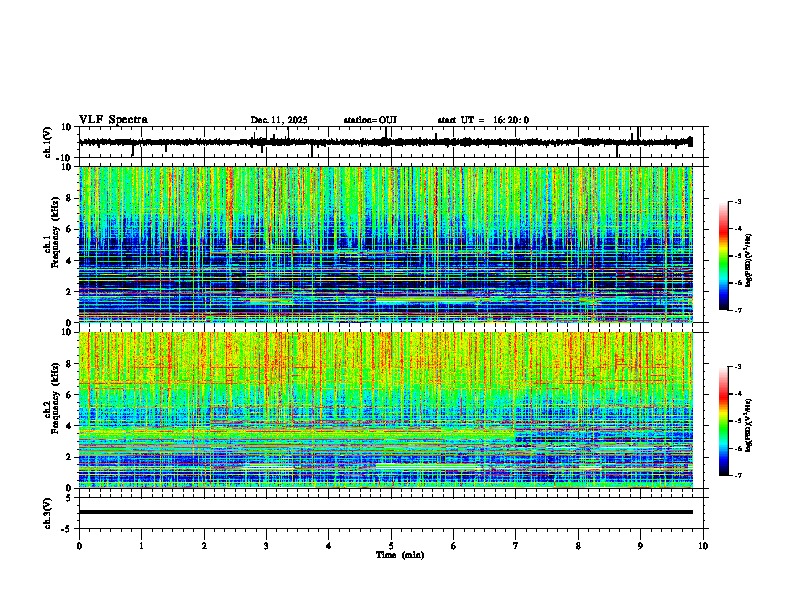Click the ch.2 color bar log(PSD) label
The width and height of the screenshot is (792, 612).
(x=748, y=426)
